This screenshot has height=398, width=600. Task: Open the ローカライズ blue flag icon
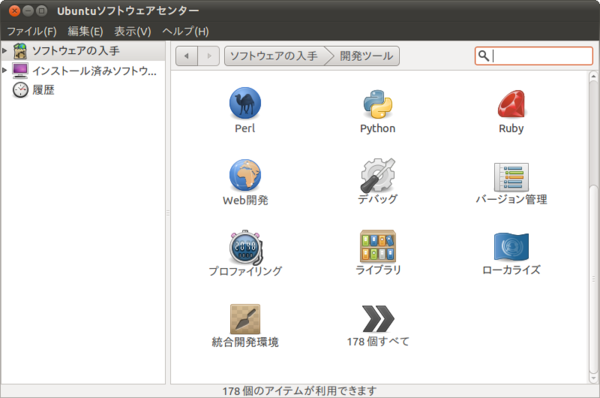tap(511, 246)
